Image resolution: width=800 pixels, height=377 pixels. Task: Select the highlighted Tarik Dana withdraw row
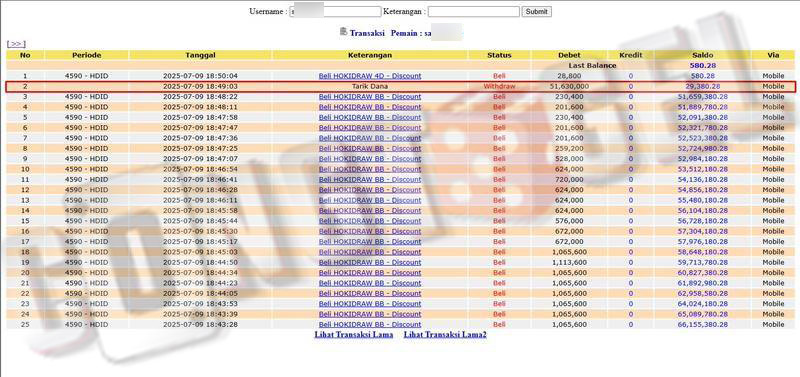[x=401, y=86]
